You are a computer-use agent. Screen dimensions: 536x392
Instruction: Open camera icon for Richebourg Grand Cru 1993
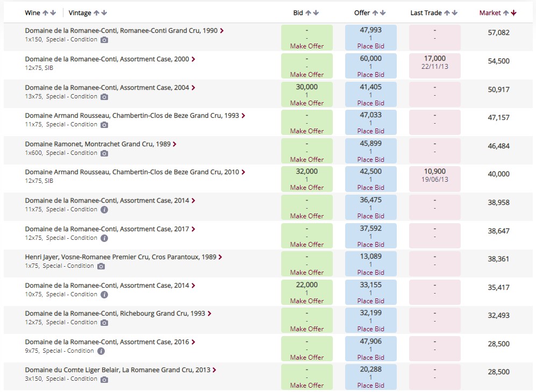pos(104,323)
